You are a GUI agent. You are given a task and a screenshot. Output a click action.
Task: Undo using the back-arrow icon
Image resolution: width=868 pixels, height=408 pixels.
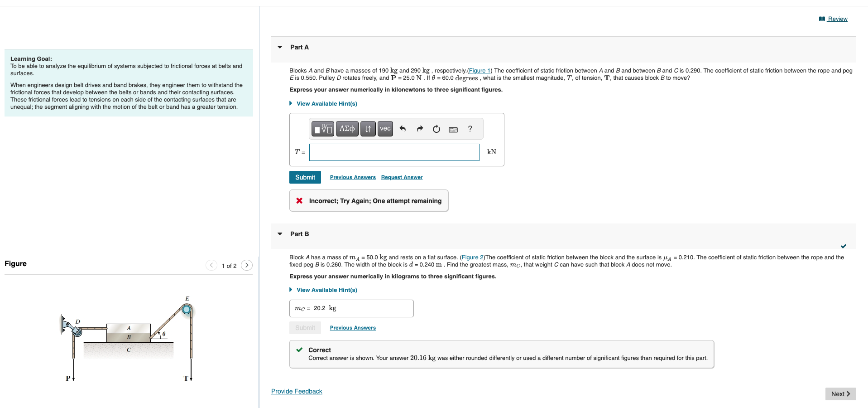pyautogui.click(x=402, y=129)
